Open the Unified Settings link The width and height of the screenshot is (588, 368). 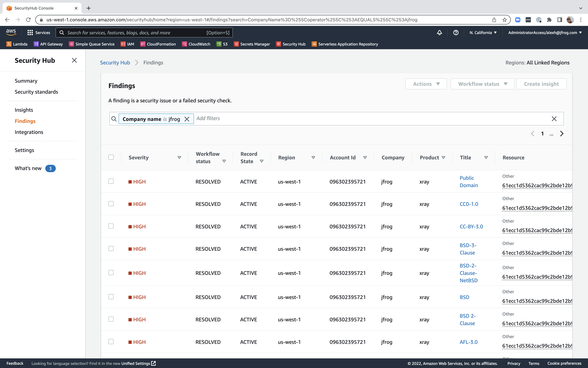tap(138, 363)
